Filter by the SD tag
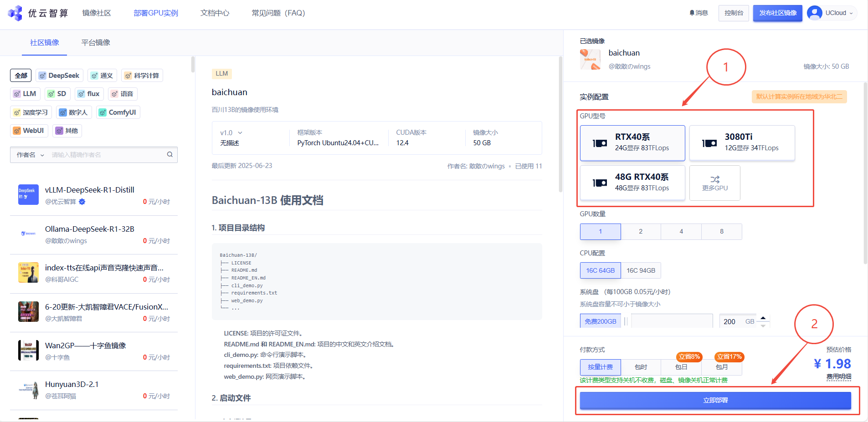 57,94
